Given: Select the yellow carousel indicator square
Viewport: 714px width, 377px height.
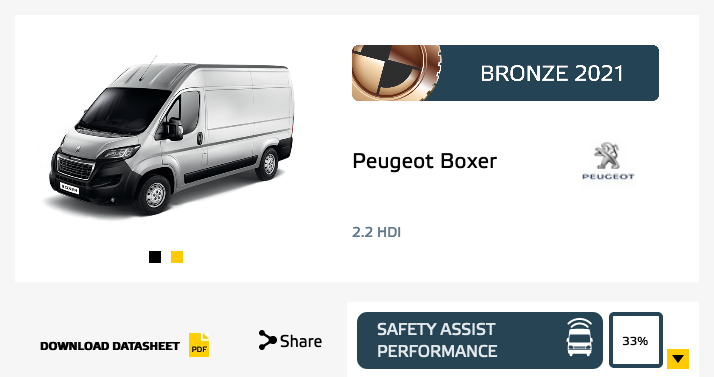Looking at the screenshot, I should click(x=177, y=257).
